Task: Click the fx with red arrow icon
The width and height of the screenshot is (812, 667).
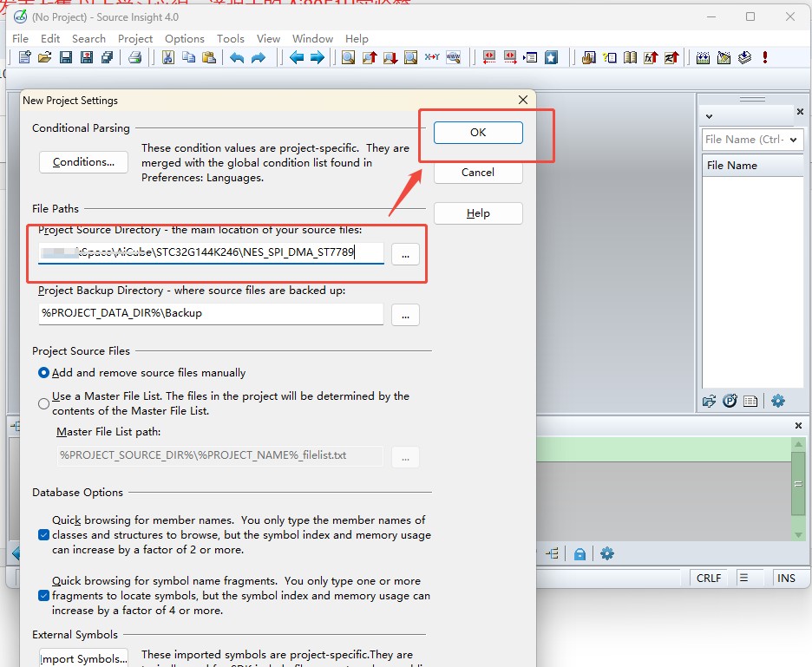Action: point(651,57)
